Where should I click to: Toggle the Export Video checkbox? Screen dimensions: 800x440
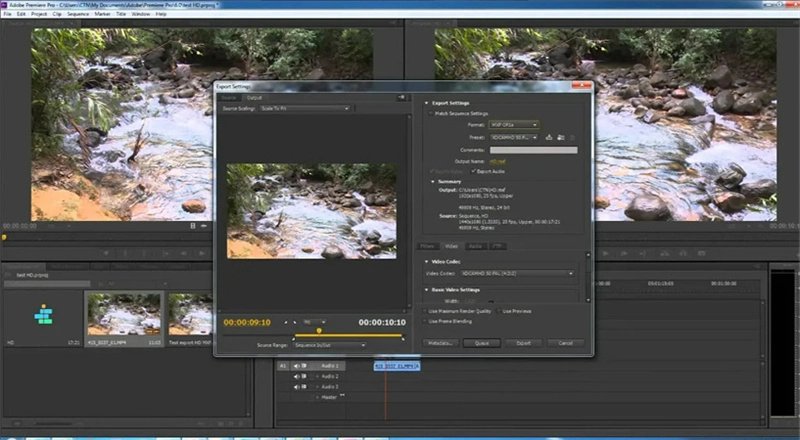(x=431, y=172)
